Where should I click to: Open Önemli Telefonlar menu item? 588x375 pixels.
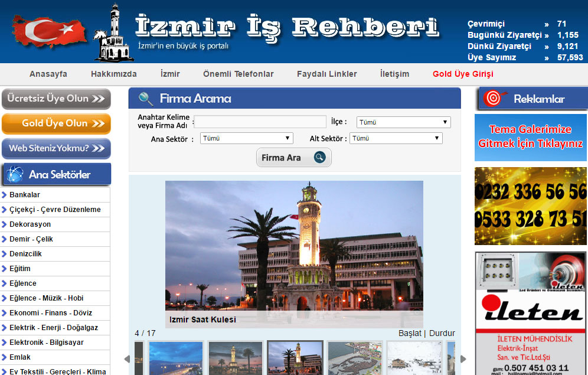point(239,74)
